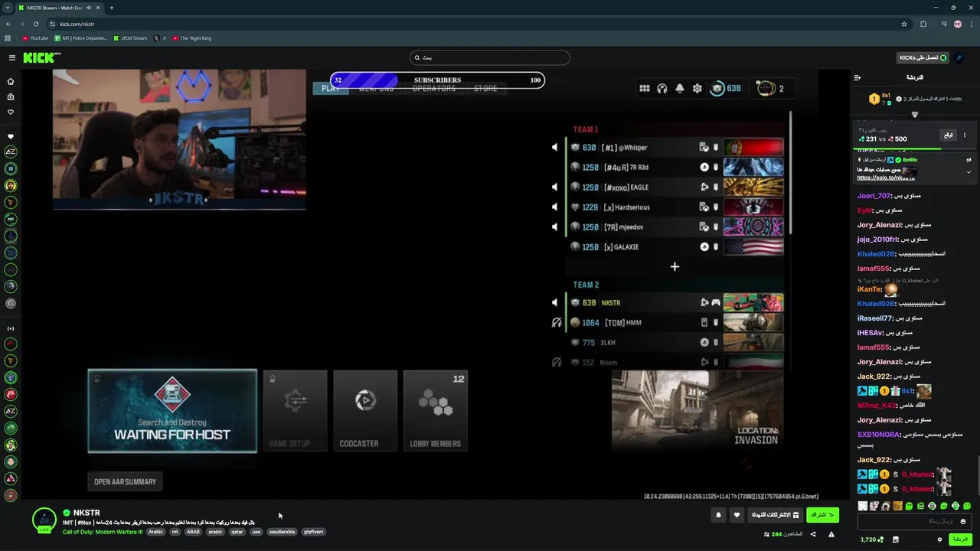Go to the Kick home logo

(40, 57)
